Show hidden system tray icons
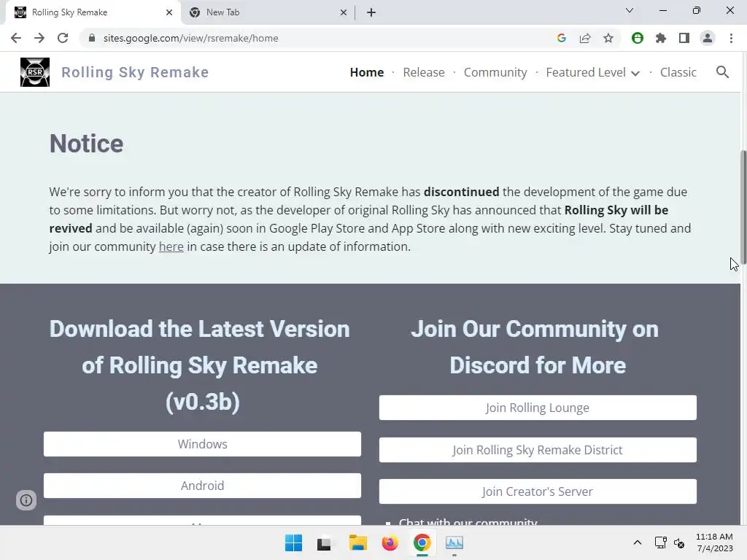This screenshot has width=747, height=560. pyautogui.click(x=638, y=542)
